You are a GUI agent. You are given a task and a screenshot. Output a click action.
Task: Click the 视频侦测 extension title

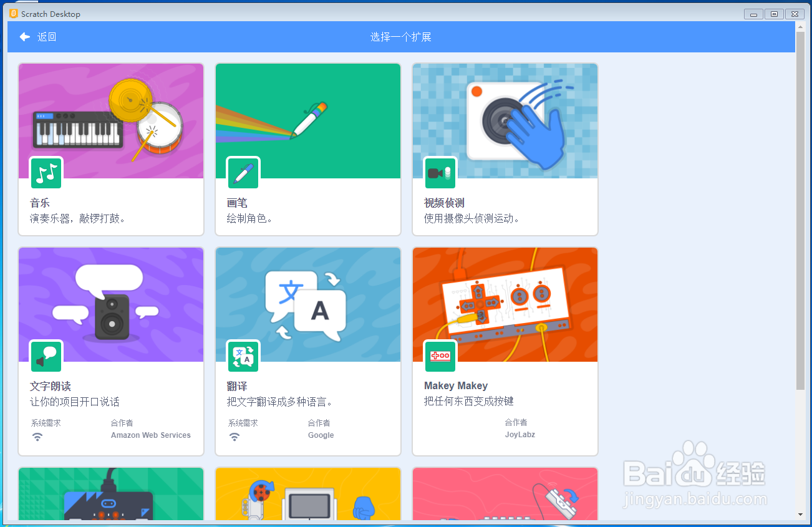pos(444,203)
